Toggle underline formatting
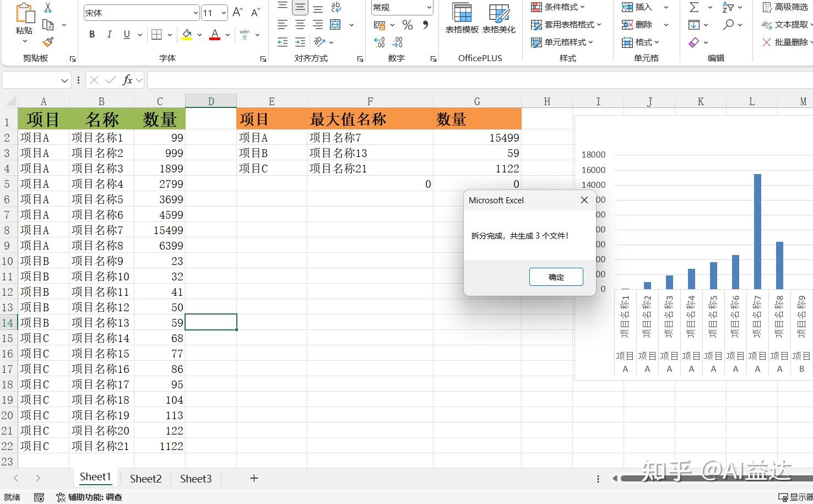The image size is (813, 504). pyautogui.click(x=126, y=34)
